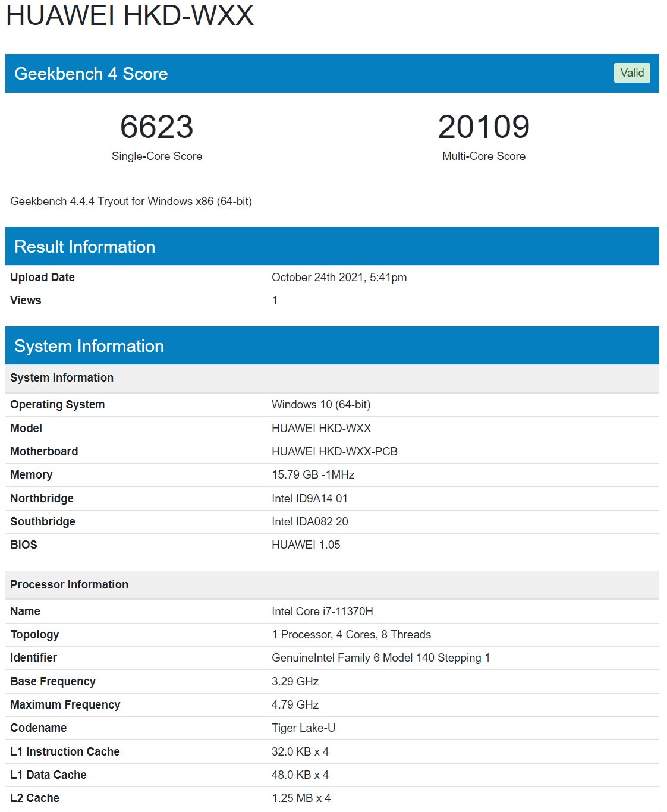Click the Motherboard row label
Viewport: 667px width, 812px height.
(44, 451)
